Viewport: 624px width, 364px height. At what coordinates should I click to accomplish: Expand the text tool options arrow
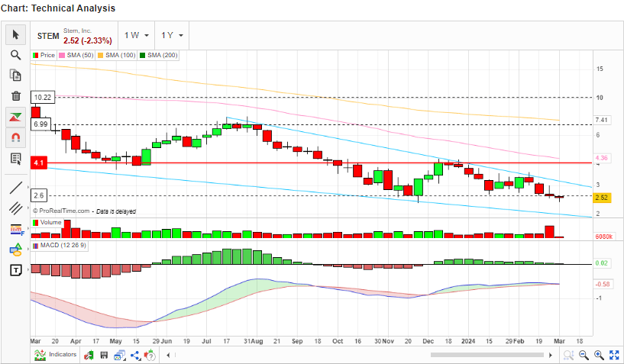click(x=27, y=269)
